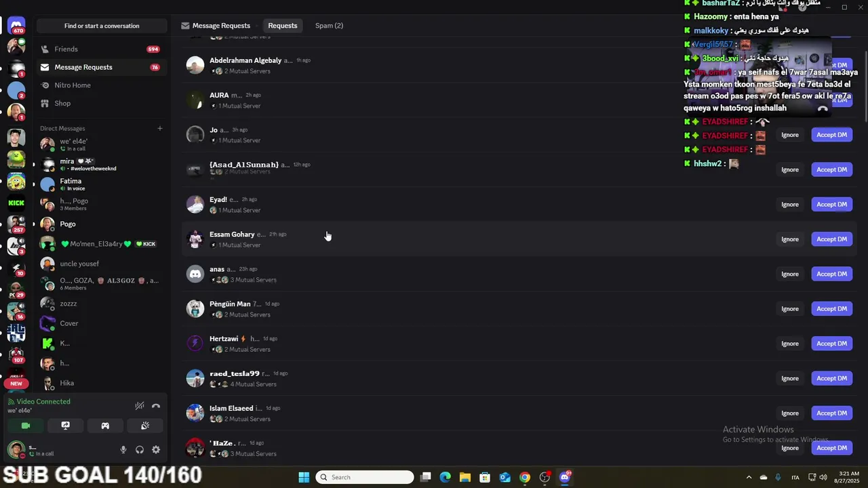Ignore request from Jo
The image size is (868, 488).
pos(789,135)
